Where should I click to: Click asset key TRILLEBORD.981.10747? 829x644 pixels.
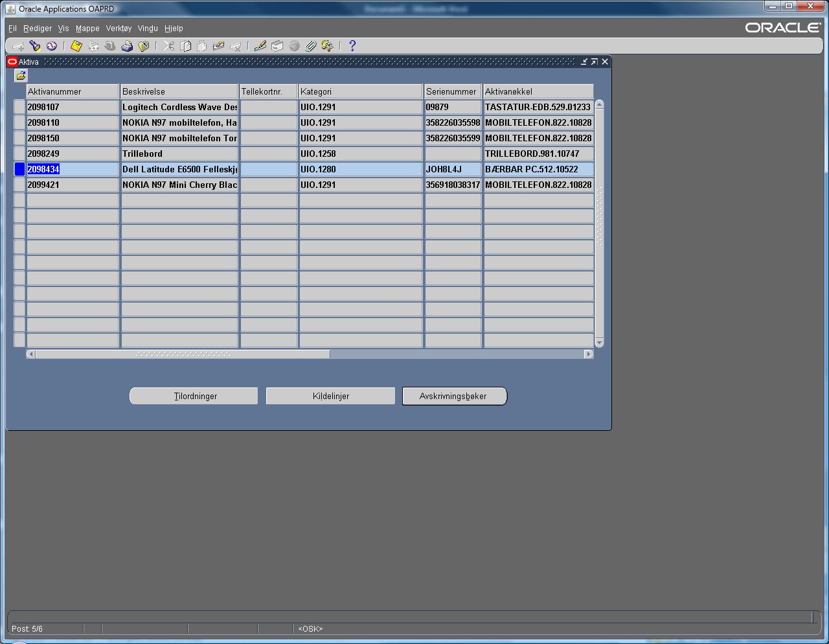tap(539, 154)
